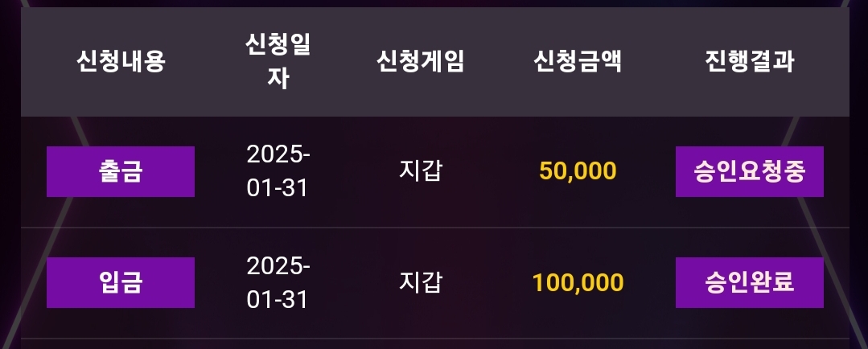Click the date in the 입금 row
Screen dimensions: 868x349
278,282
